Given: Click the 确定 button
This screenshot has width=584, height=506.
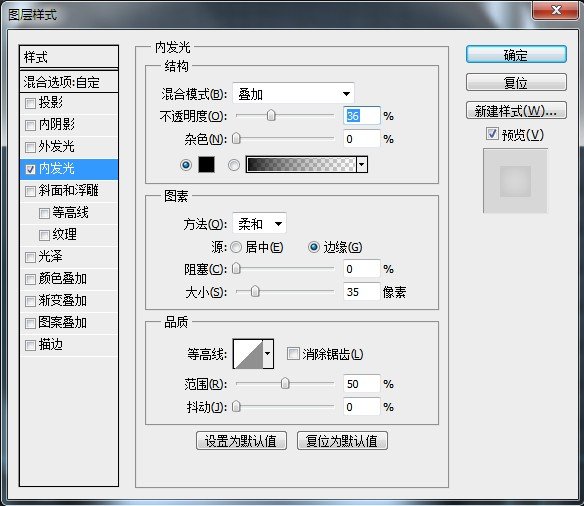Looking at the screenshot, I should (516, 55).
